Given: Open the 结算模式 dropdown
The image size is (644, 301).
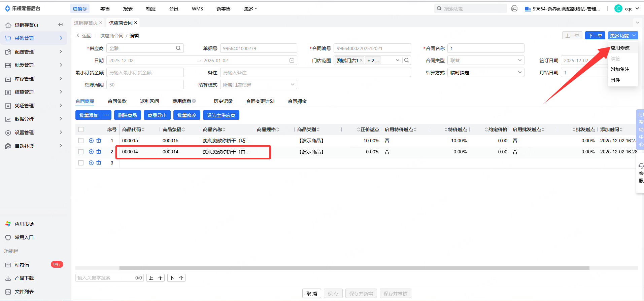Looking at the screenshot, I should pos(259,85).
